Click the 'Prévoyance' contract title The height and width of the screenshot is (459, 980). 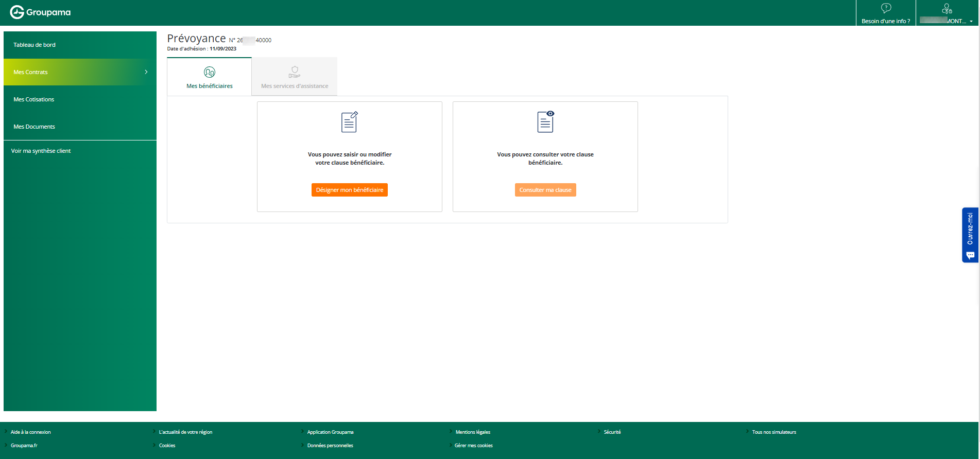click(x=196, y=39)
